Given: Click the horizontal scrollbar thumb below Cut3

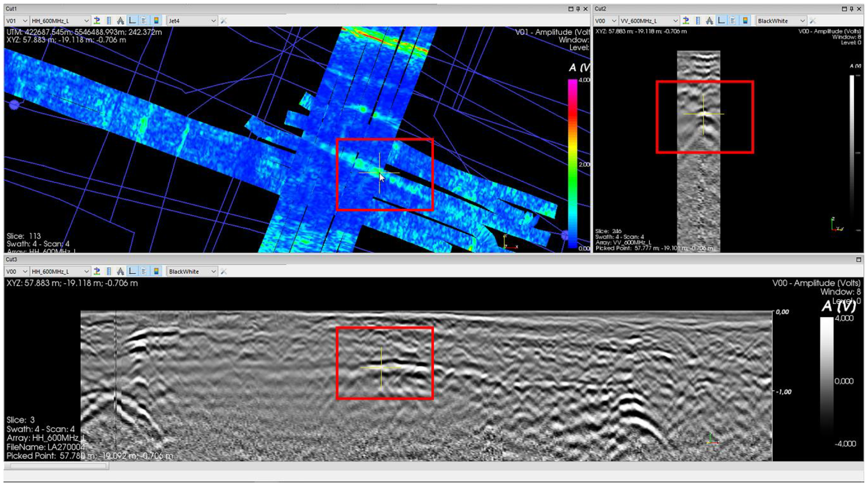Looking at the screenshot, I should point(58,466).
